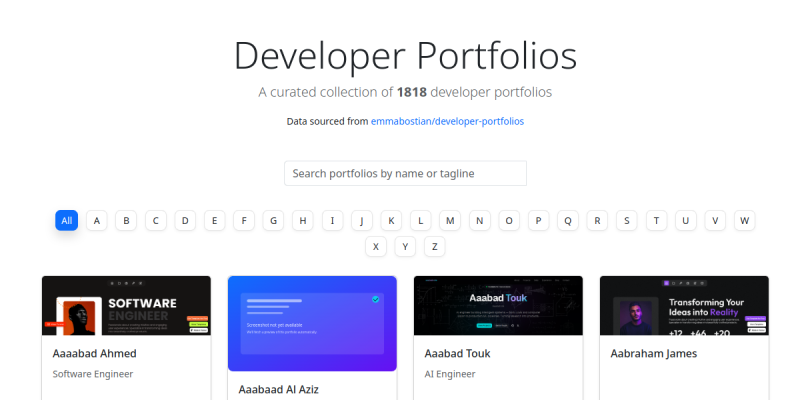Viewport: 800px width, 400px height.
Task: Filter portfolios by letter V
Action: [715, 220]
